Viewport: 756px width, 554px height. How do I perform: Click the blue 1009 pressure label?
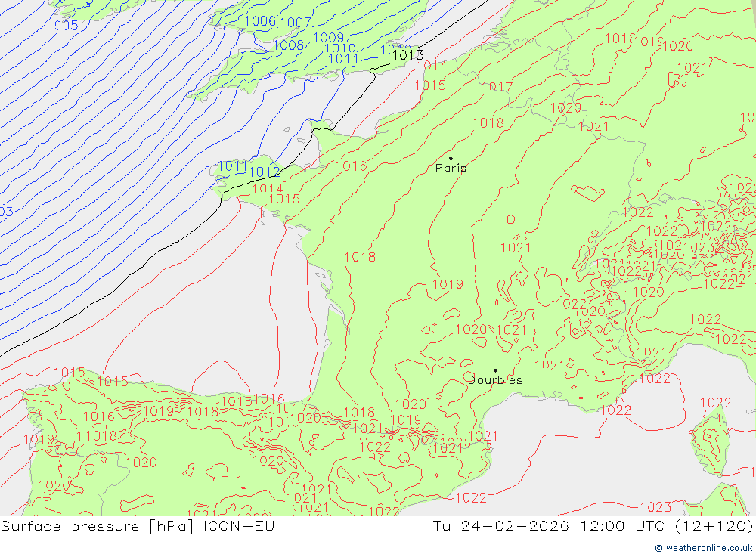[328, 38]
